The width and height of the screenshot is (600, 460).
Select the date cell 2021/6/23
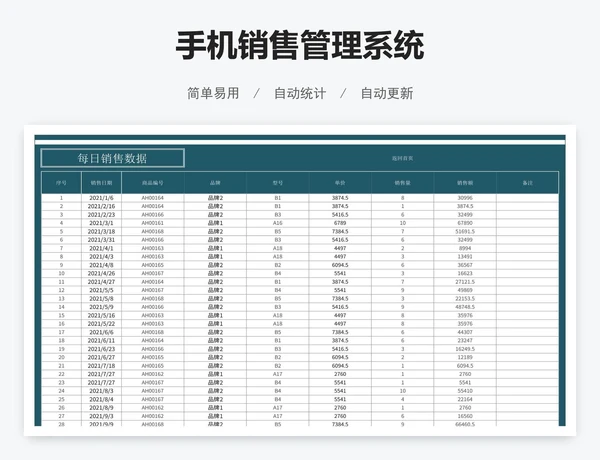coord(101,349)
